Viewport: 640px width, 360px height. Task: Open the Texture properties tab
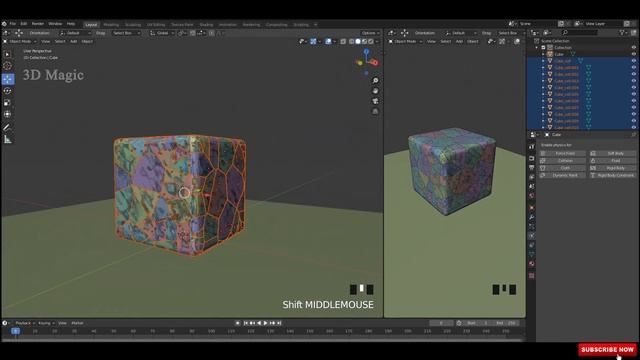(x=531, y=276)
